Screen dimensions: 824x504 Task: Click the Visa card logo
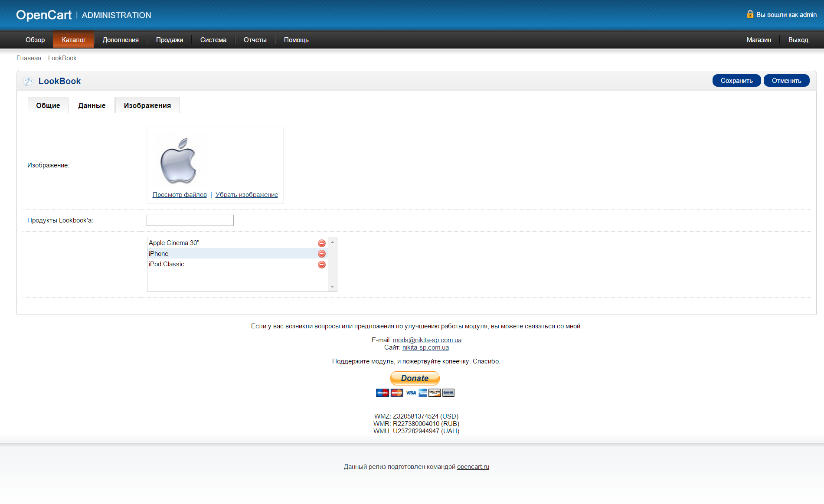click(x=411, y=393)
